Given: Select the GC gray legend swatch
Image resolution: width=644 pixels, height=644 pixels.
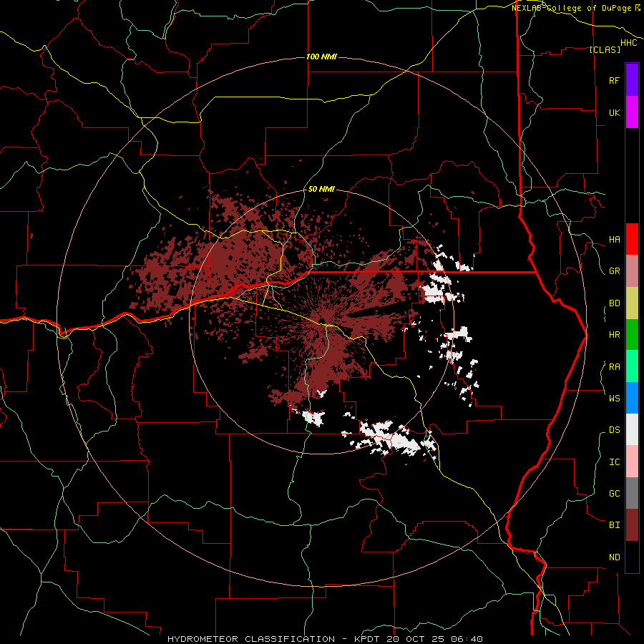Looking at the screenshot, I should (x=632, y=493).
